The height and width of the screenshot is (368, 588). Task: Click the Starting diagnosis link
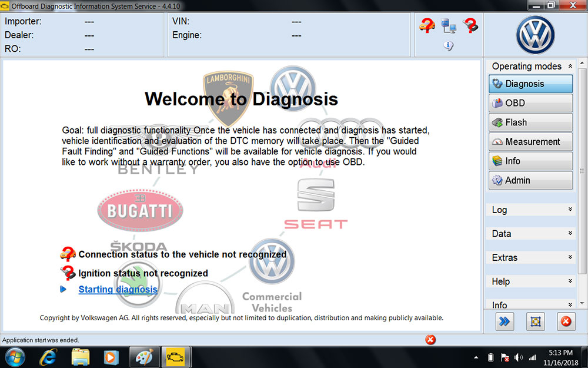pyautogui.click(x=118, y=289)
